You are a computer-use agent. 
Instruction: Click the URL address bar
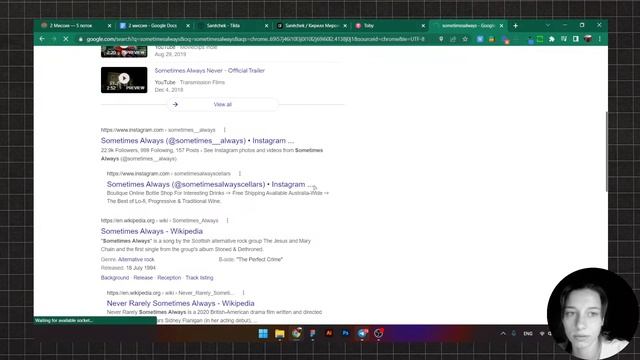click(255, 39)
